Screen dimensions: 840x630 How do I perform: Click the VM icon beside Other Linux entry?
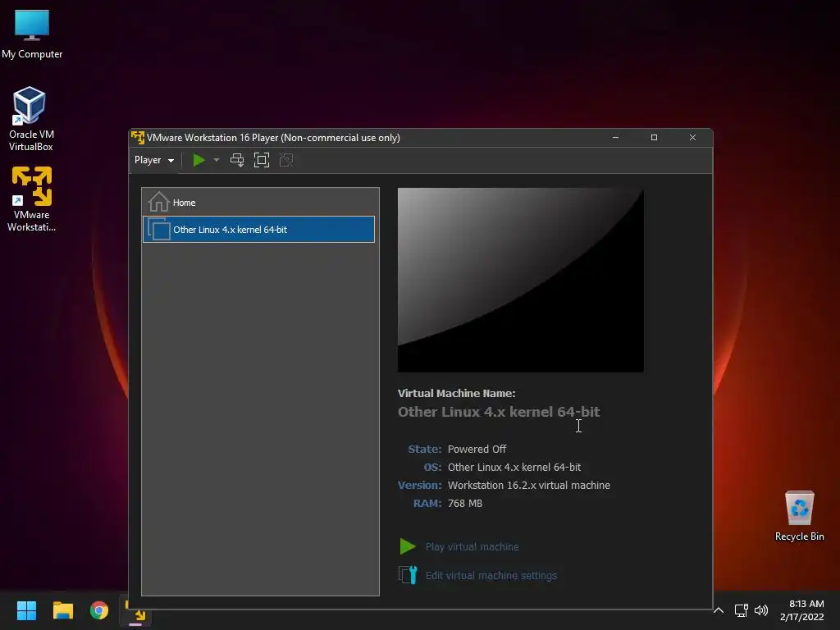158,230
